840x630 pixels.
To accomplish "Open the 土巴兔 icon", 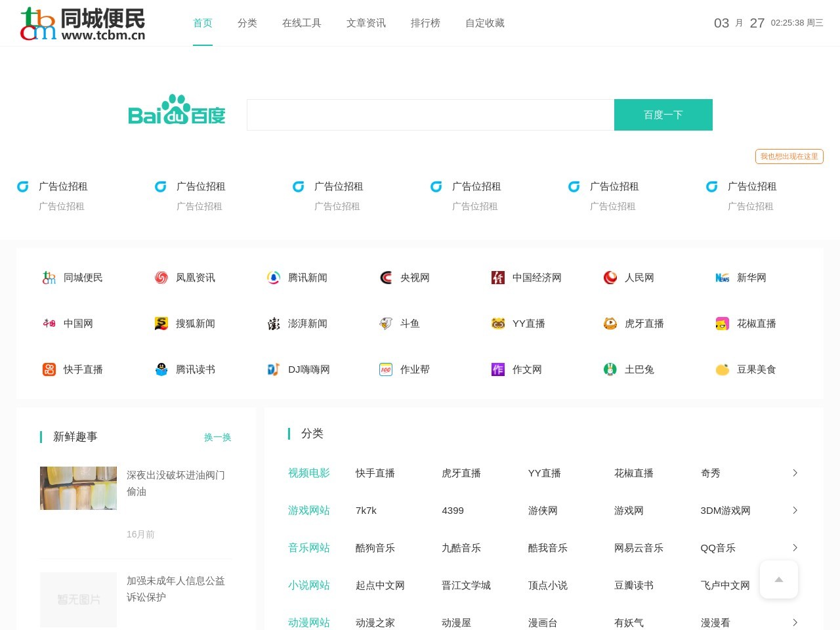I will click(610, 369).
